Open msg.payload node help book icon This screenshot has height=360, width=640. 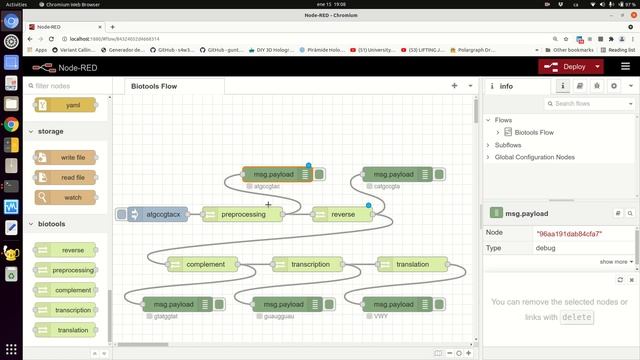(618, 213)
